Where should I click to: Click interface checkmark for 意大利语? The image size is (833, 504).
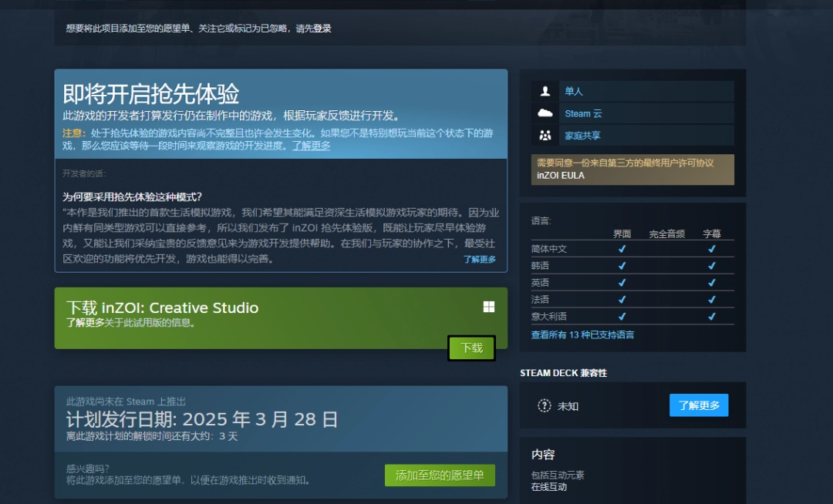622,317
